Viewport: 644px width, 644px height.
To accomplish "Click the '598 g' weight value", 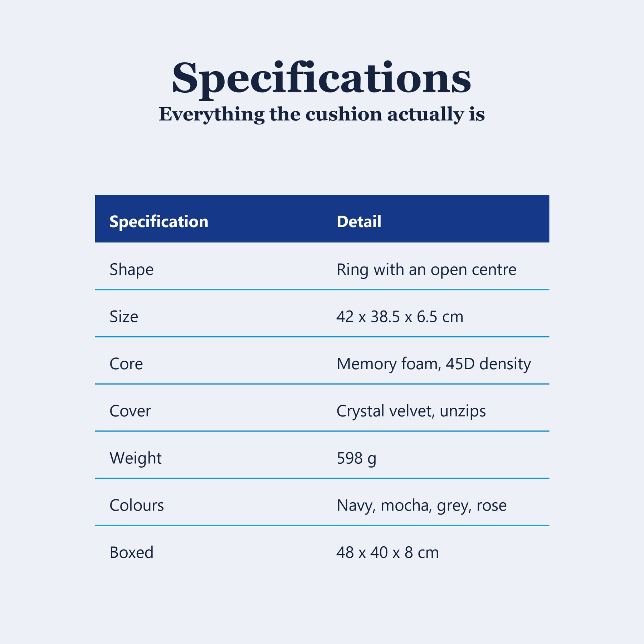I will pos(356,459).
